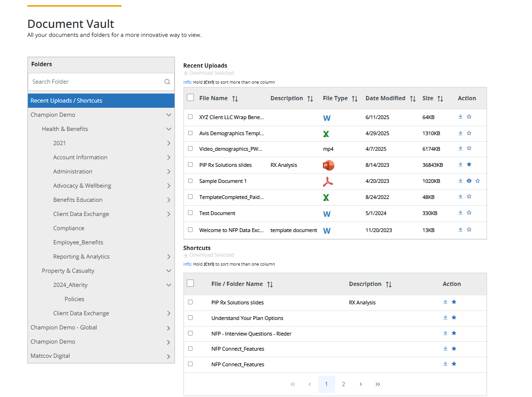Sort by File Type column
Screen dimensions: 532x397
tap(355, 99)
